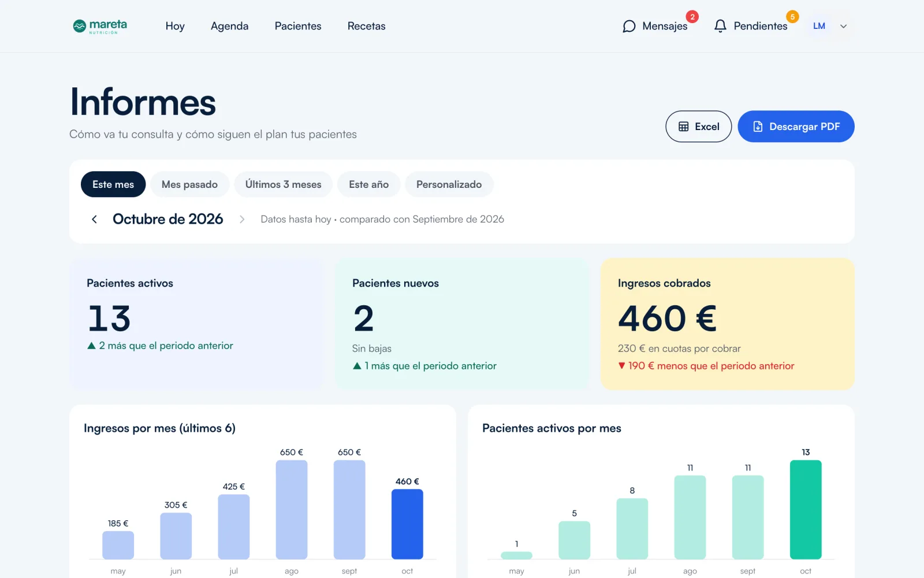Click the may bar in Pacientes activos chart
Image resolution: width=924 pixels, height=578 pixels.
(517, 555)
